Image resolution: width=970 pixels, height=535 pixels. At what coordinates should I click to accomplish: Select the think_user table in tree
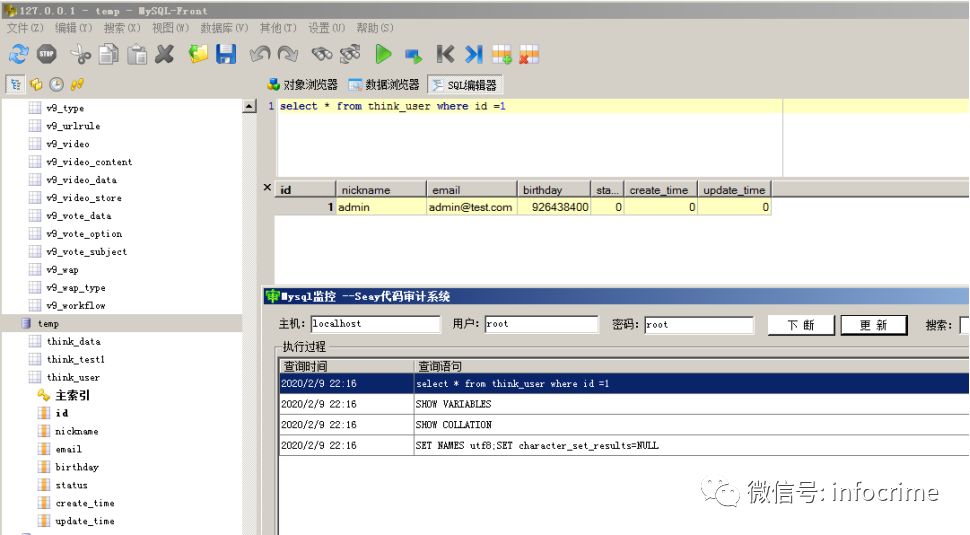73,377
